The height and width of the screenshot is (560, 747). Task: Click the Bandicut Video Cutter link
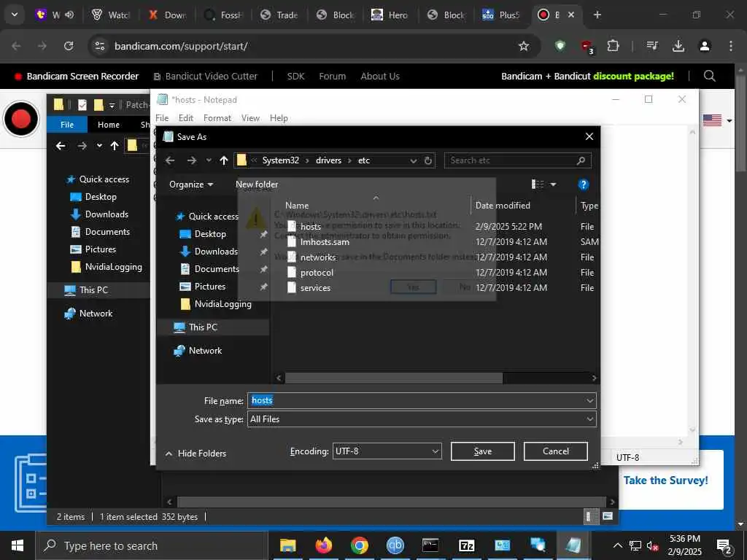coord(205,76)
